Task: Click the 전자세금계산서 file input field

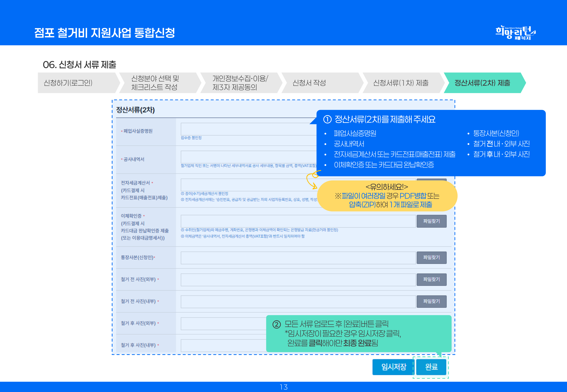Action: pos(243,185)
